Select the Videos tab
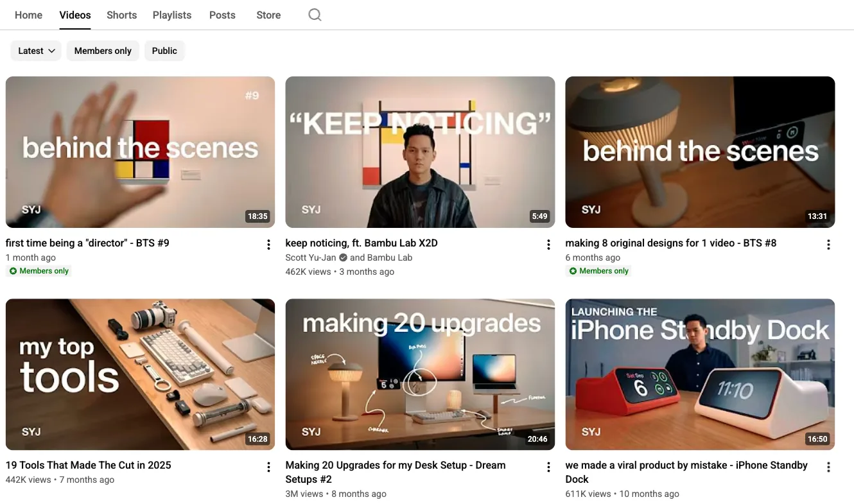This screenshot has width=854, height=504. 75,15
